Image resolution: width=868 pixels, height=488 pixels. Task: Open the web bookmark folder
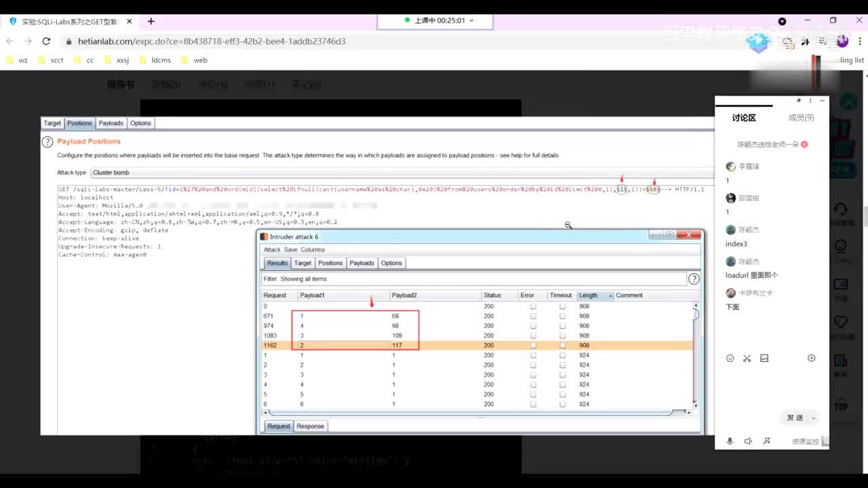click(195, 60)
